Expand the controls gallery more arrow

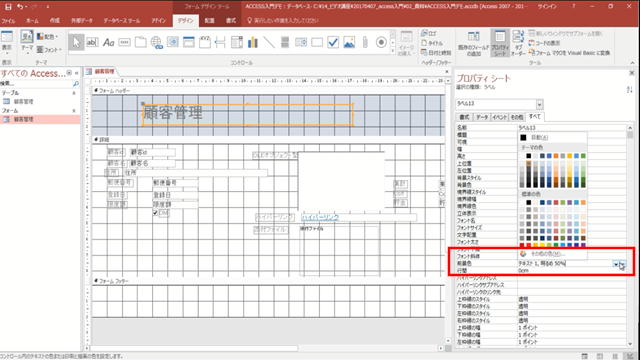coord(393,51)
